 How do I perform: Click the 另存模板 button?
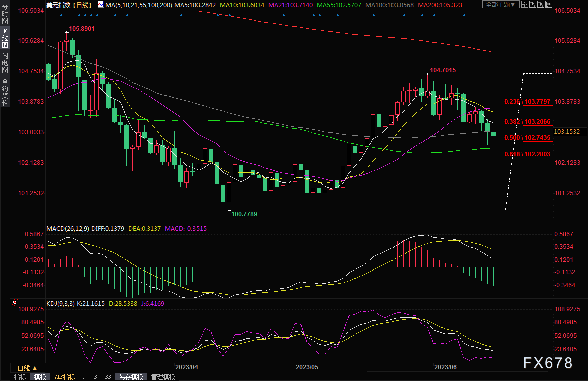coord(131,377)
